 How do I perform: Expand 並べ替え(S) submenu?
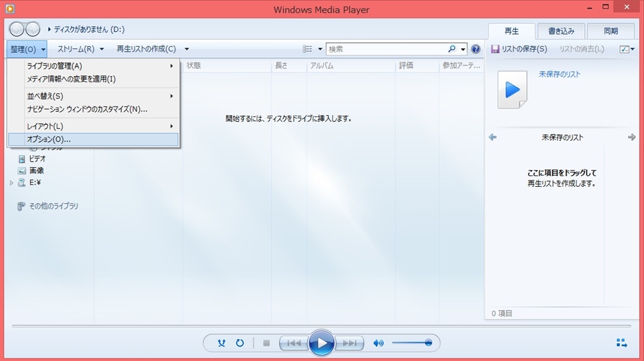point(93,96)
